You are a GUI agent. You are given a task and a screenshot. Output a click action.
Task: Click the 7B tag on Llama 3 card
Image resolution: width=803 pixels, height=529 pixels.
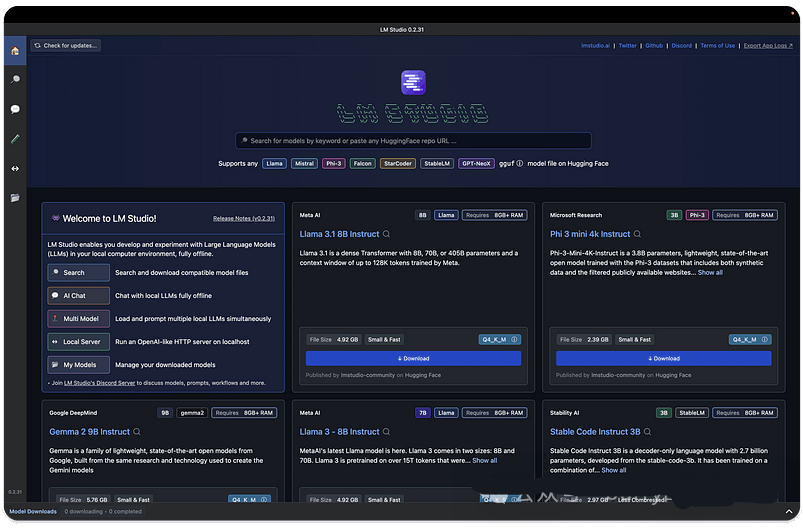(x=422, y=413)
